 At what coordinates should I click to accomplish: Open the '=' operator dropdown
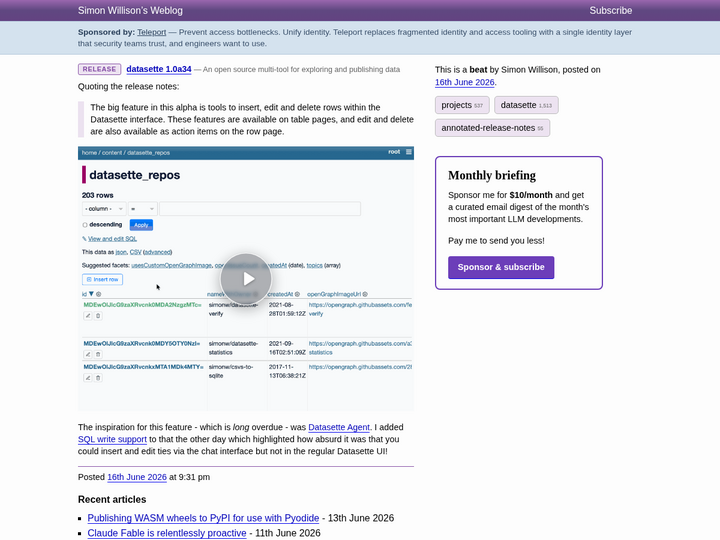tap(143, 209)
